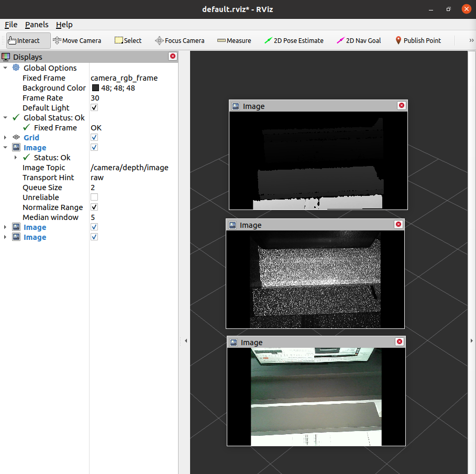Screen dimensions: 476x474
Task: Click the color camera image view
Action: click(x=316, y=396)
